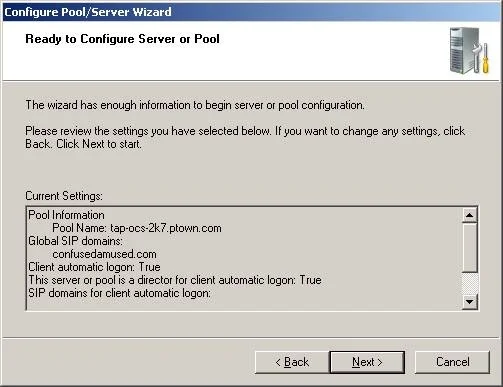
Task: Click the director for client automatic logon line
Action: click(175, 280)
